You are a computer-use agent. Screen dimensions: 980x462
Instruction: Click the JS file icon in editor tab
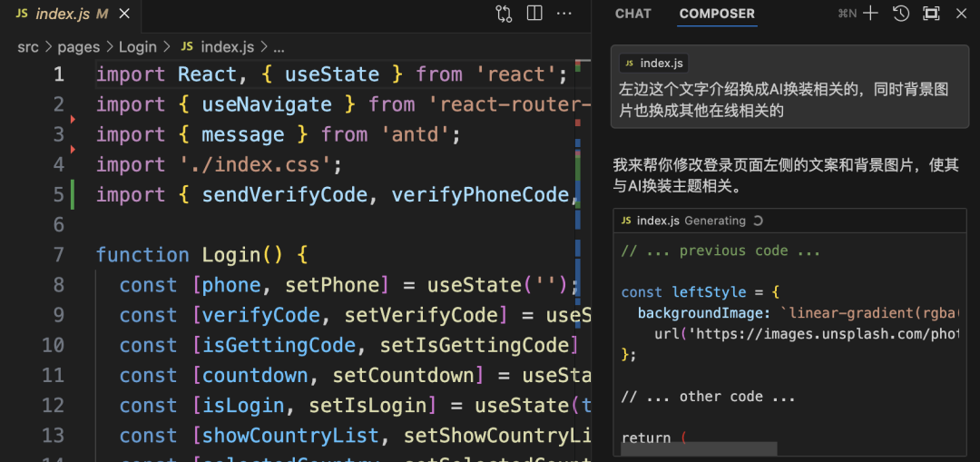(x=22, y=15)
